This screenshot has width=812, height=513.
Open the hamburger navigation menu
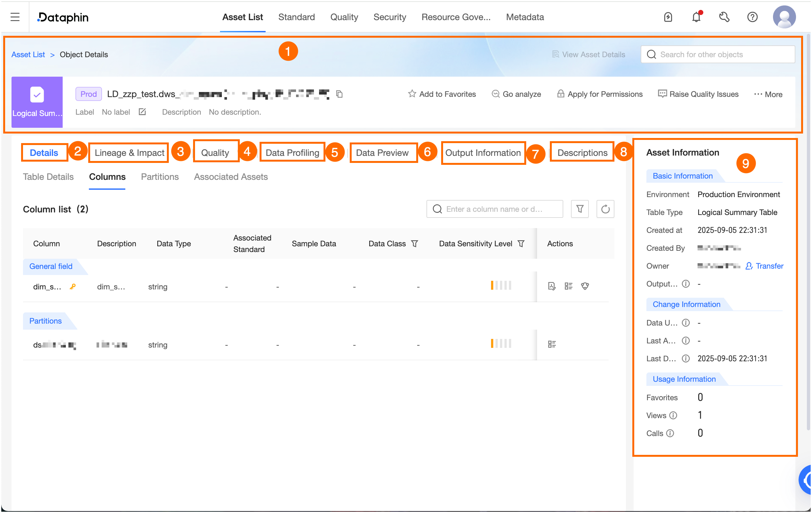15,17
